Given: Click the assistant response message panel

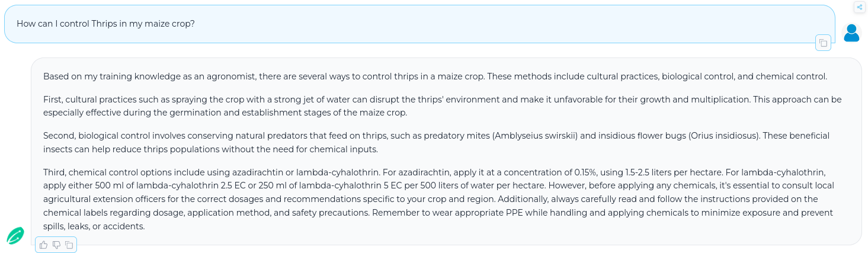Looking at the screenshot, I should pos(446,151).
